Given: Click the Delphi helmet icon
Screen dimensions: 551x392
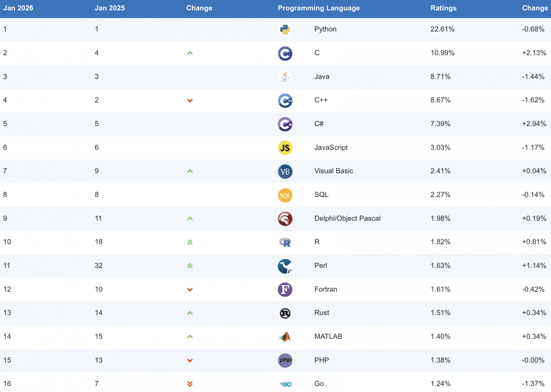Looking at the screenshot, I should pyautogui.click(x=285, y=219).
